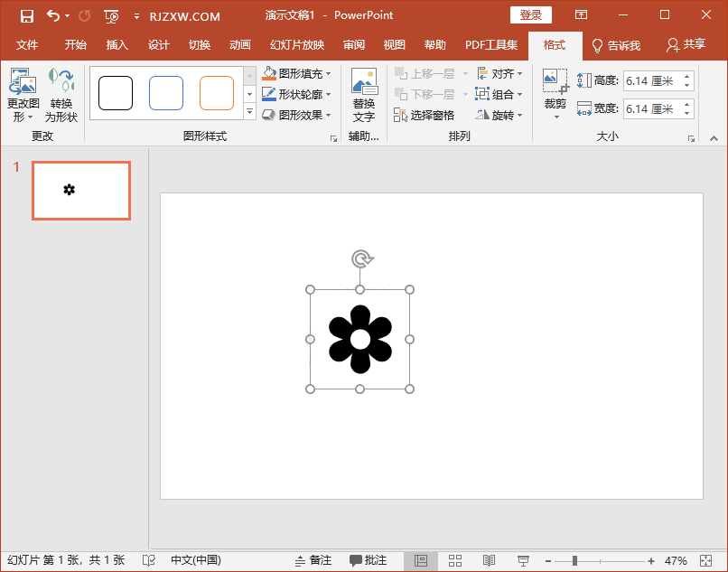Switch to Slide Sorter view icon
The height and width of the screenshot is (572, 728).
(455, 560)
